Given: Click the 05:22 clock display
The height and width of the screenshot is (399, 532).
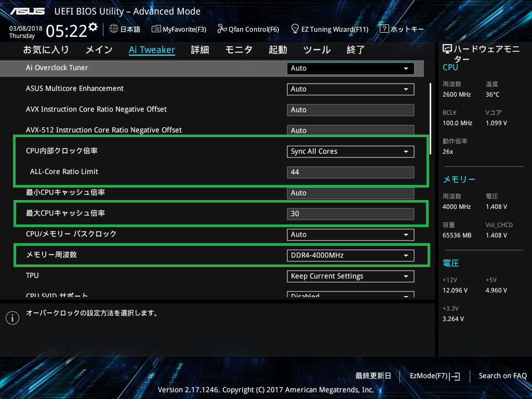Looking at the screenshot, I should tap(66, 31).
